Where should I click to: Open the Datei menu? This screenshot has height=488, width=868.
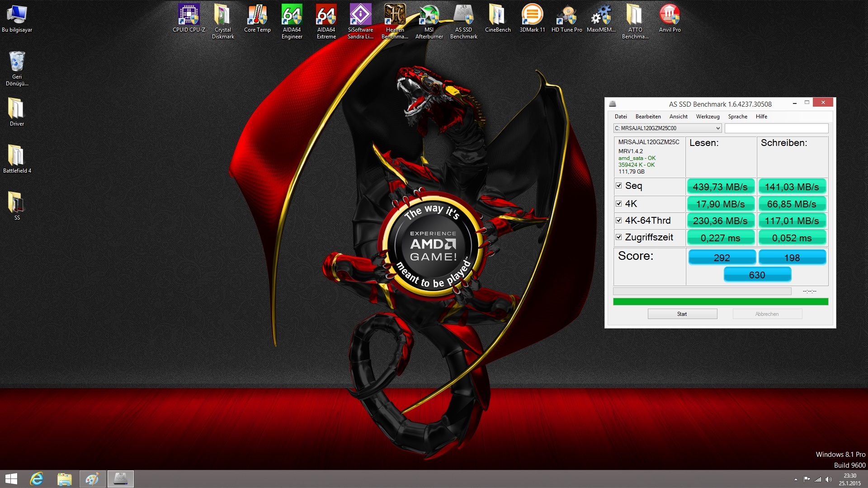[x=621, y=117]
